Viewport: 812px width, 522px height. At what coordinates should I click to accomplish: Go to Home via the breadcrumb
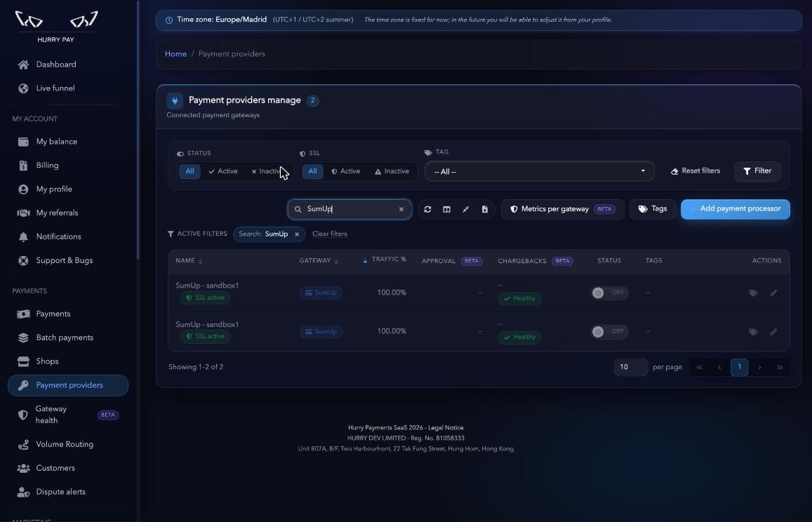pyautogui.click(x=175, y=54)
